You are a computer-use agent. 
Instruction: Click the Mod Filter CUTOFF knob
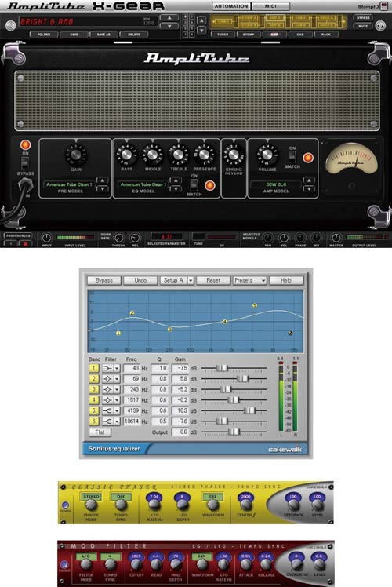pyautogui.click(x=136, y=563)
